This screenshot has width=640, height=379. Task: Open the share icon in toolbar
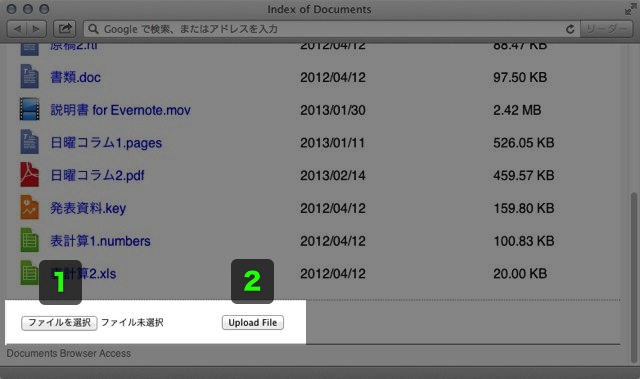coord(64,29)
